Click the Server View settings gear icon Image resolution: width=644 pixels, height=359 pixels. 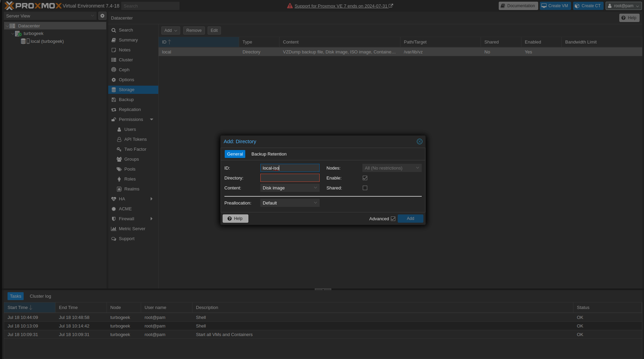pos(102,16)
